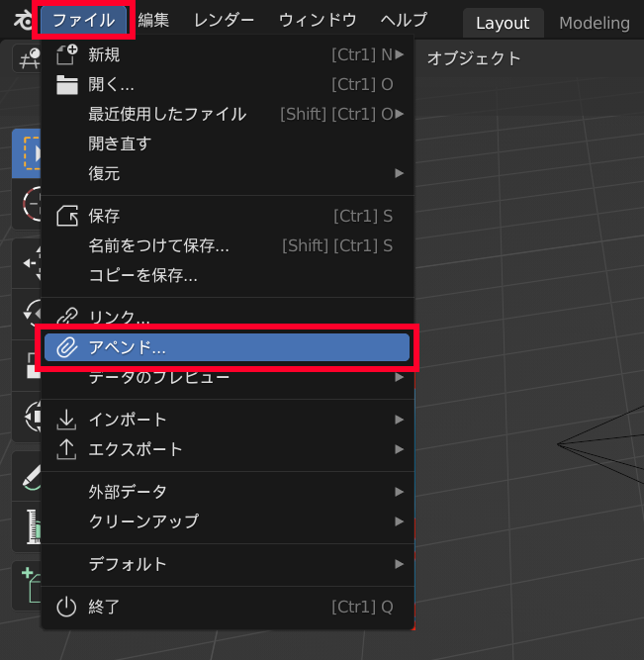This screenshot has height=660, width=644.
Task: Choose 終了 to quit Blender
Action: coord(228,607)
